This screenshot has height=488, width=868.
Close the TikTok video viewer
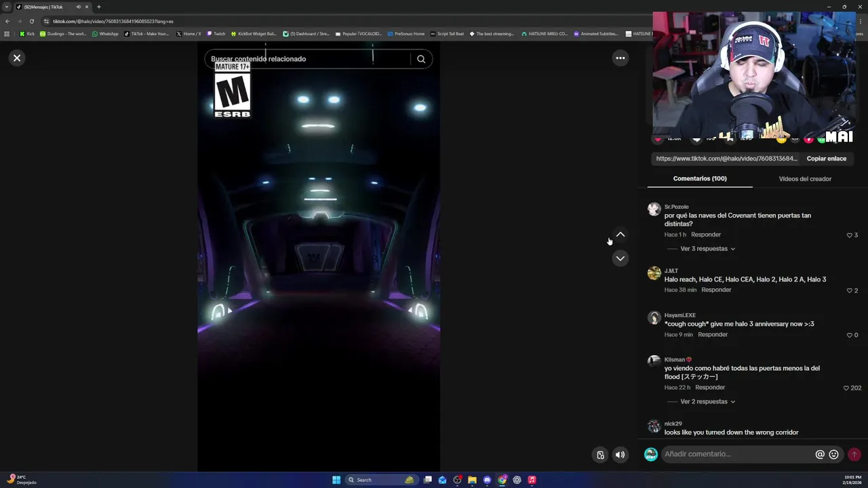(x=17, y=58)
